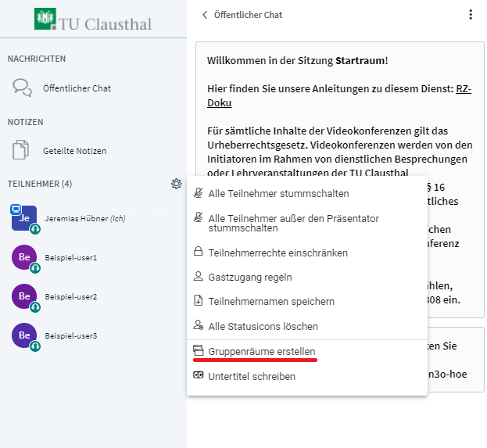Open Geteilte Notizen text label

pyautogui.click(x=74, y=151)
